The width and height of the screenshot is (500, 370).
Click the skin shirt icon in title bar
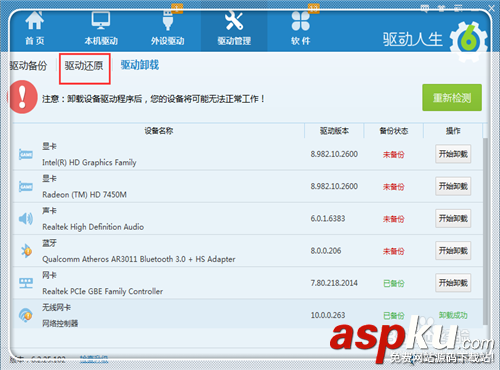pyautogui.click(x=441, y=8)
